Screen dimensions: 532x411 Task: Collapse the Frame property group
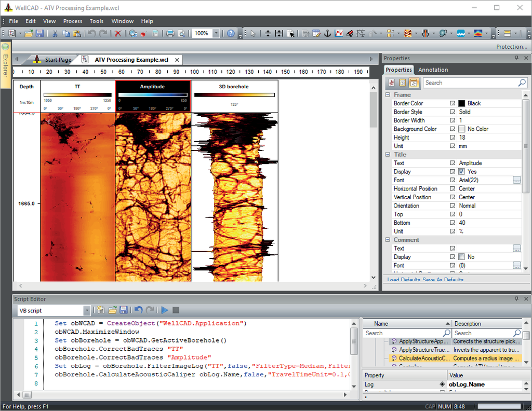pos(388,95)
